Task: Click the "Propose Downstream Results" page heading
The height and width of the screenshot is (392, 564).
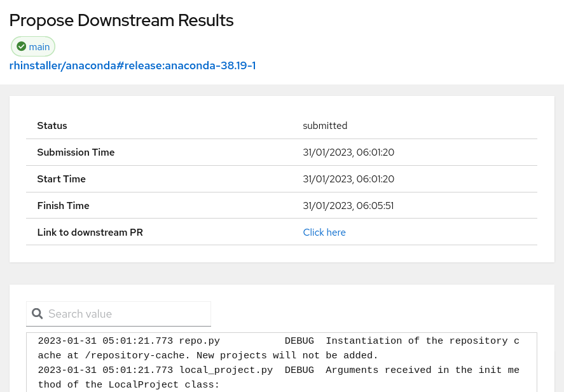Action: pos(121,20)
